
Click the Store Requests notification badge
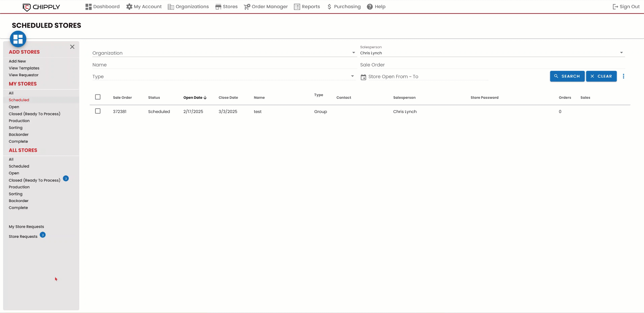tap(43, 235)
